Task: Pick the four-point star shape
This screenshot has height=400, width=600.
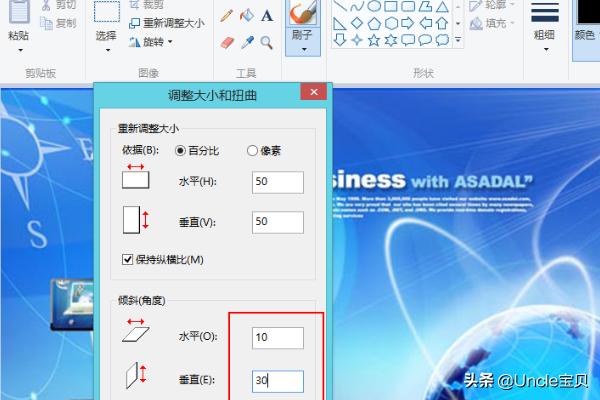Action: pyautogui.click(x=357, y=40)
